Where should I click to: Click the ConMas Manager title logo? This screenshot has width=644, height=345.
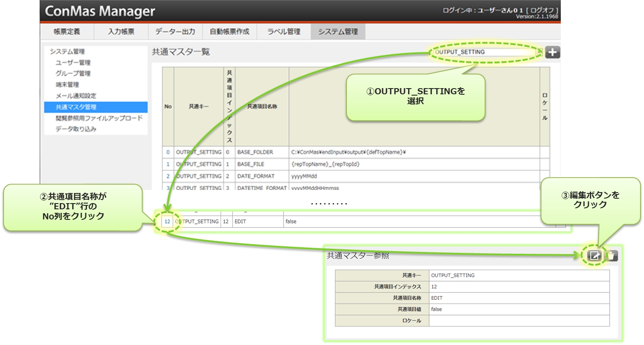[100, 11]
